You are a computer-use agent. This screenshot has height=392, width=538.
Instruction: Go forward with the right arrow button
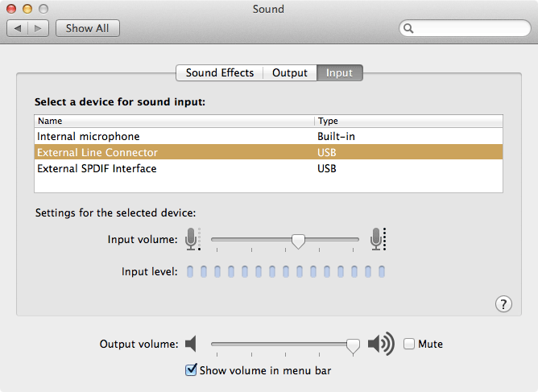[38, 28]
